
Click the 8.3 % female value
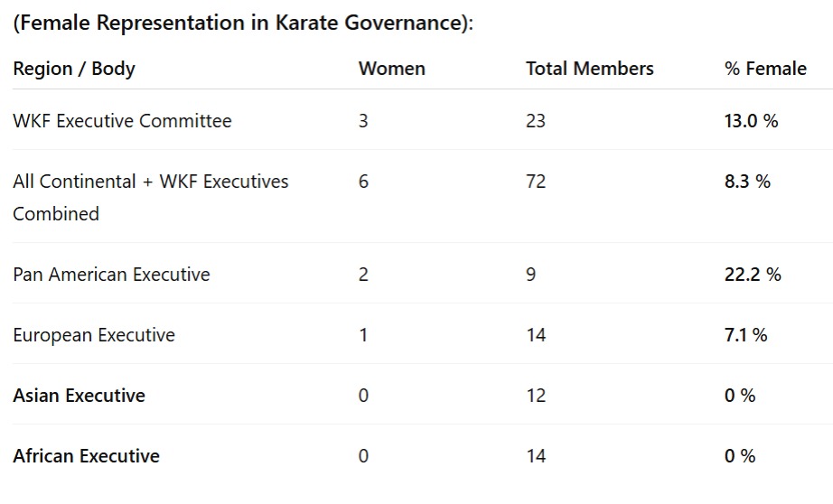747,182
